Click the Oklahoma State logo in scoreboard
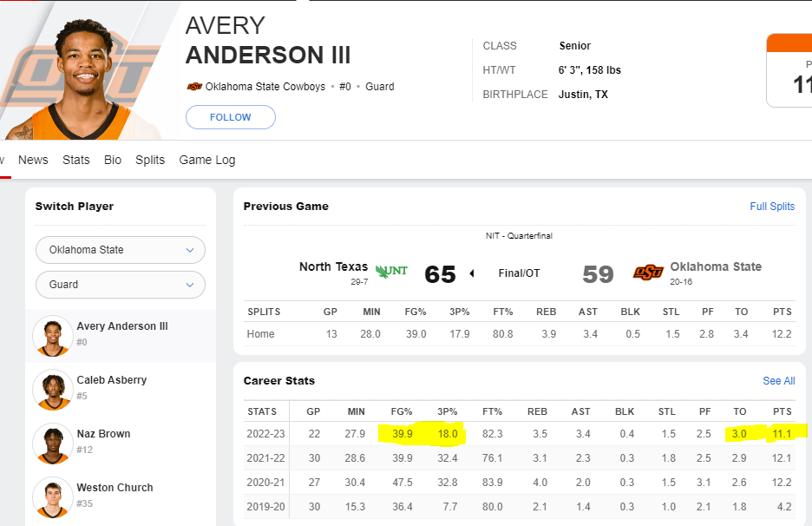This screenshot has height=526, width=812. pos(648,273)
